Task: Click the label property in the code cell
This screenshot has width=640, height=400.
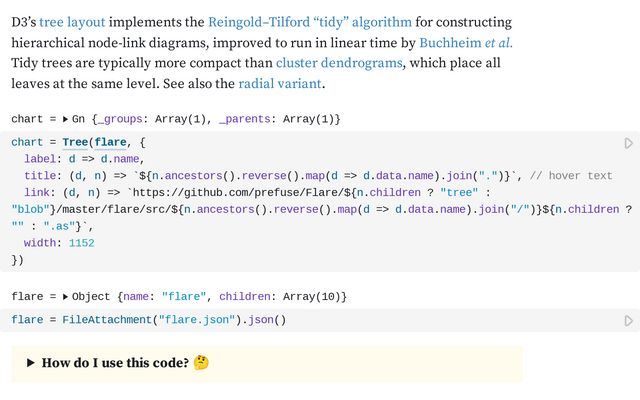Action: point(40,159)
